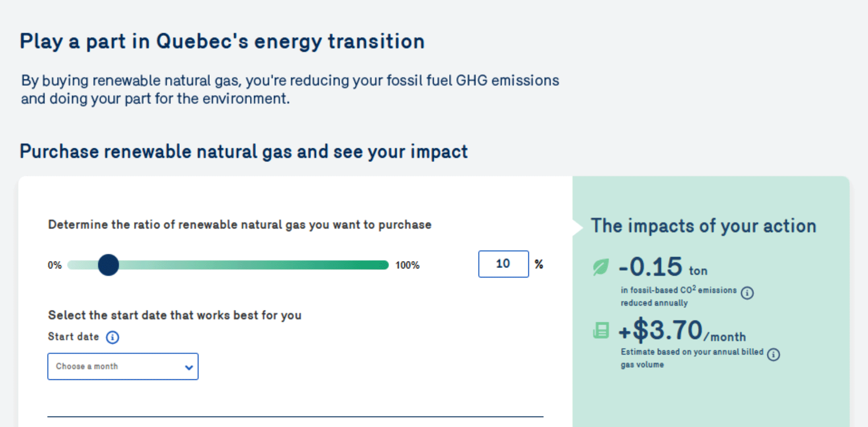
Task: Click the percent sign beside the input
Action: 539,264
